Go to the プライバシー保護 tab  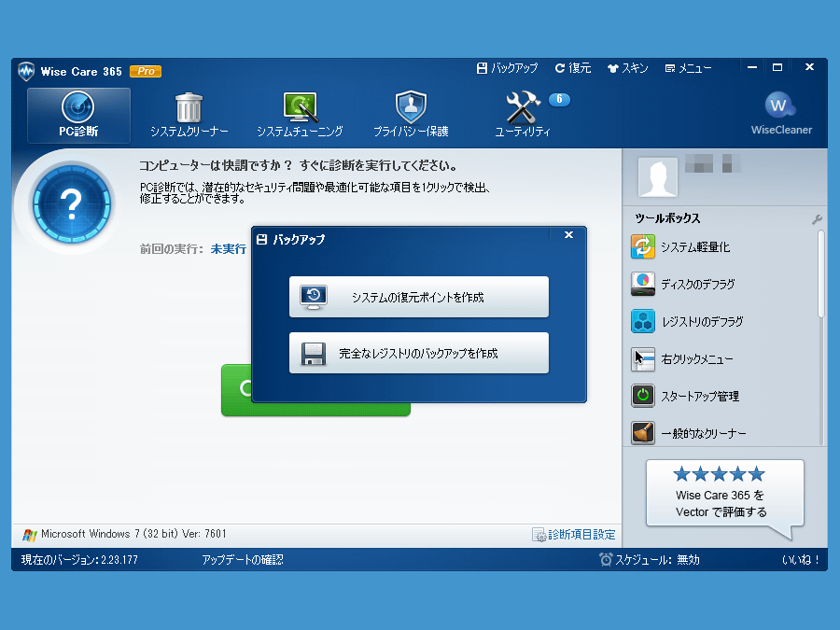(x=411, y=115)
